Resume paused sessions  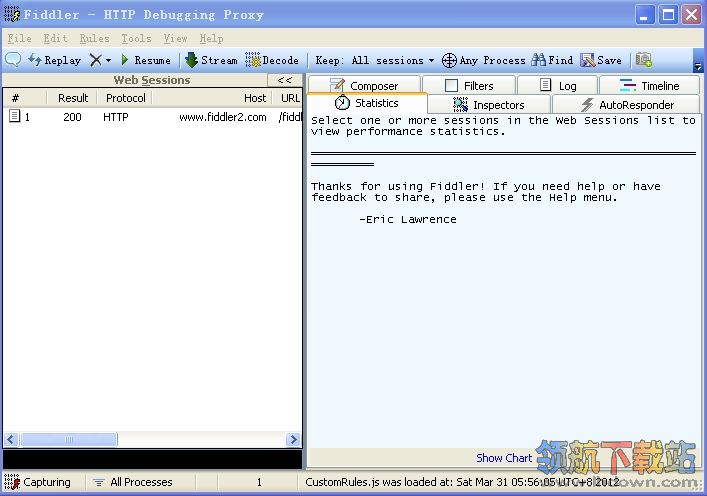pos(146,60)
